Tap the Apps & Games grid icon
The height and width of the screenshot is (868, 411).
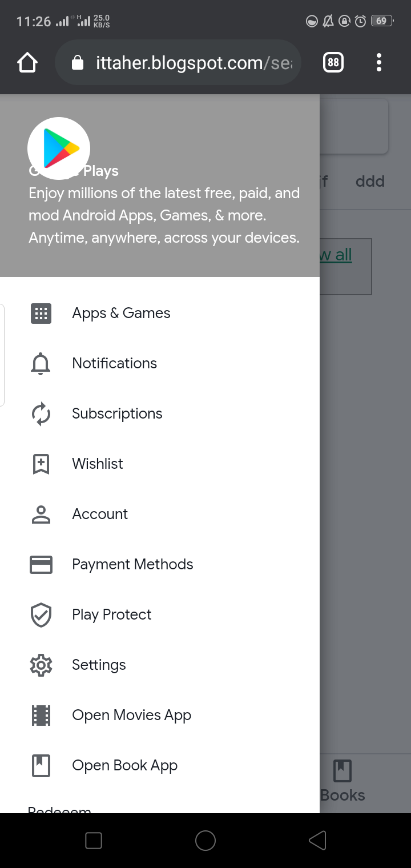point(41,314)
